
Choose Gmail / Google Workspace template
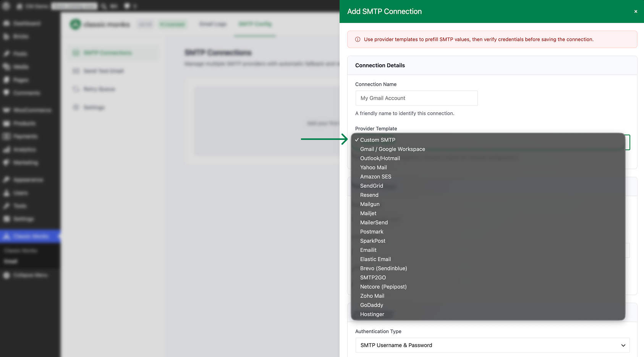click(488, 149)
